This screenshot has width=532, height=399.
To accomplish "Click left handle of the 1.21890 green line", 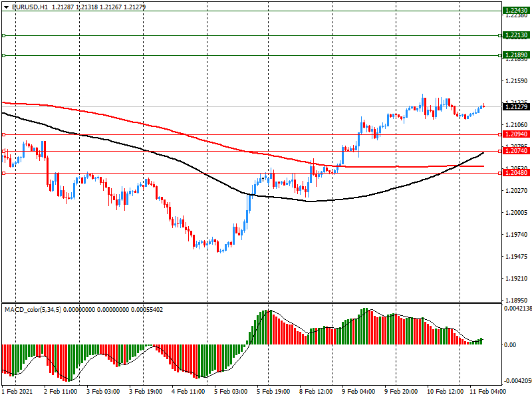I will [x=4, y=55].
